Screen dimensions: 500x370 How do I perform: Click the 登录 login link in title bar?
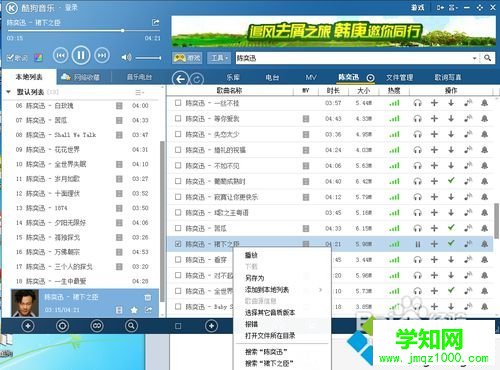[71, 7]
